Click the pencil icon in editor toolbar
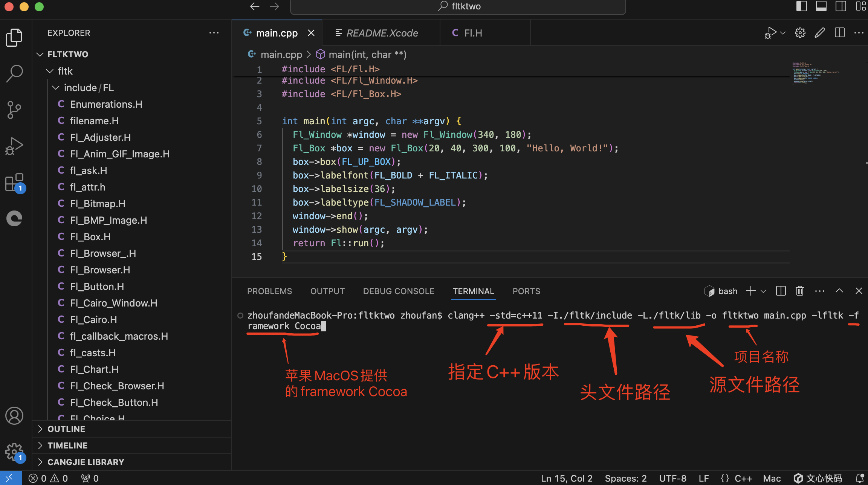 (x=820, y=33)
